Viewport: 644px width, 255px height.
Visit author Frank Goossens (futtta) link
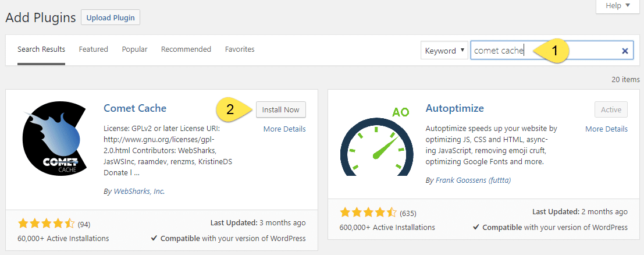click(x=473, y=180)
